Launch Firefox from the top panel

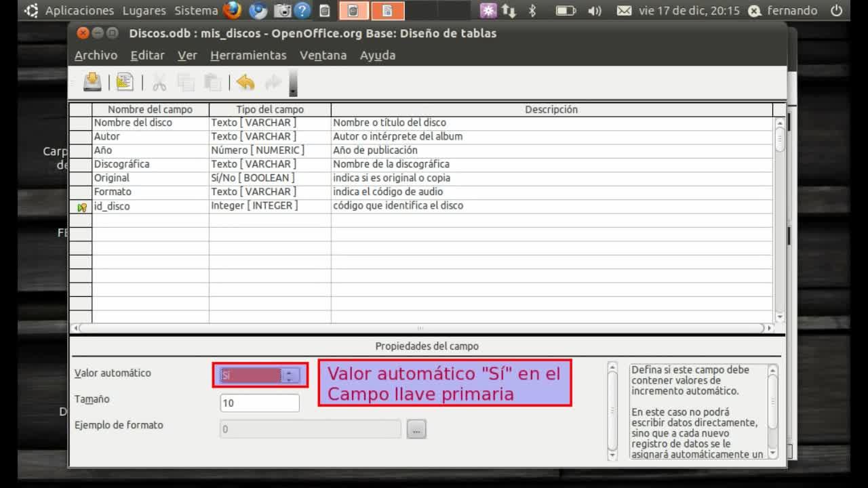point(233,10)
